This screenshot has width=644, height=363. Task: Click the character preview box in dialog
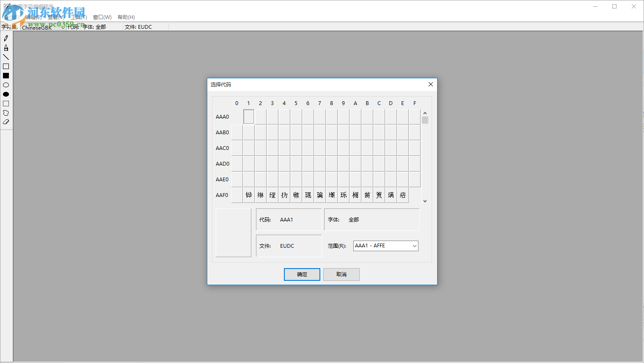(234, 233)
